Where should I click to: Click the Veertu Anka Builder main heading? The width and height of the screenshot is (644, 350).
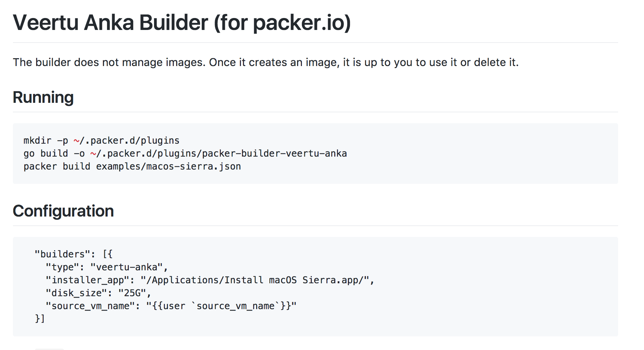tap(182, 23)
